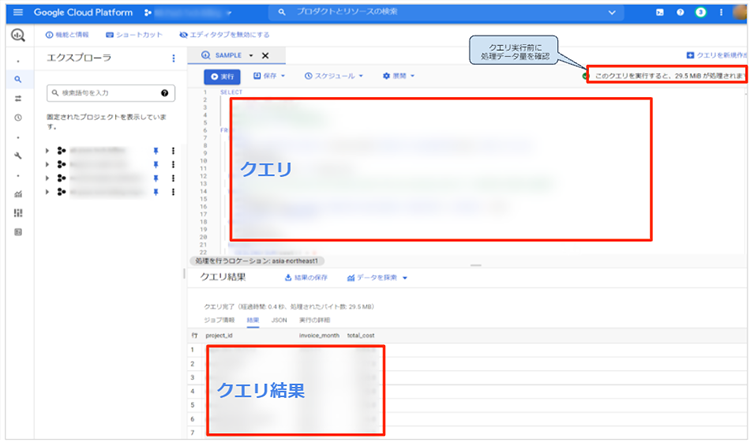
Task: Open actions menu for the third explorer project
Action: [173, 178]
